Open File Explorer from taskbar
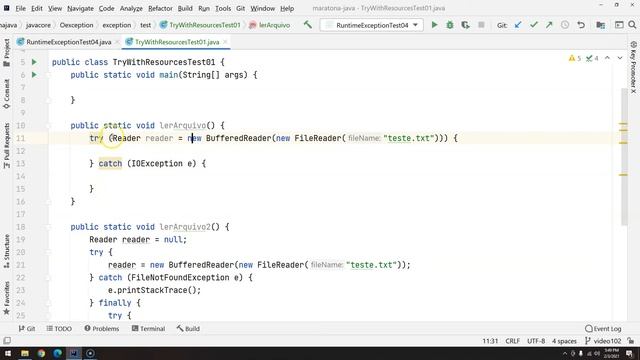The width and height of the screenshot is (640, 360). click(25, 353)
